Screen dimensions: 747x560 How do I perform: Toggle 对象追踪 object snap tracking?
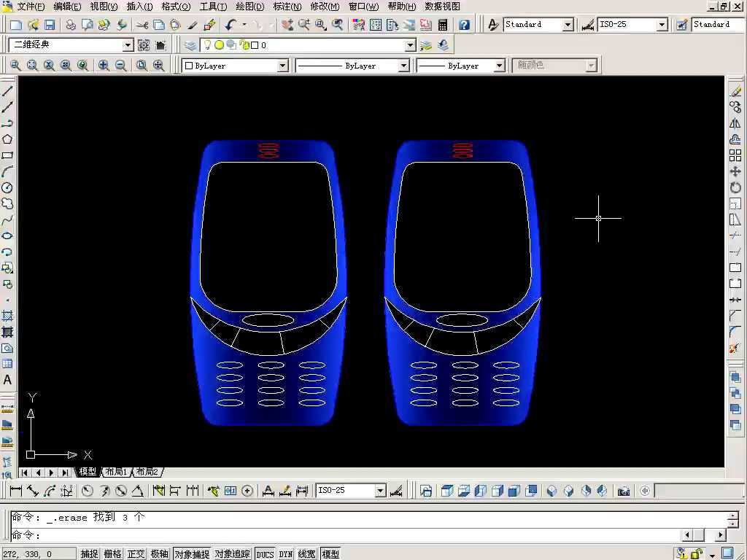(x=232, y=554)
